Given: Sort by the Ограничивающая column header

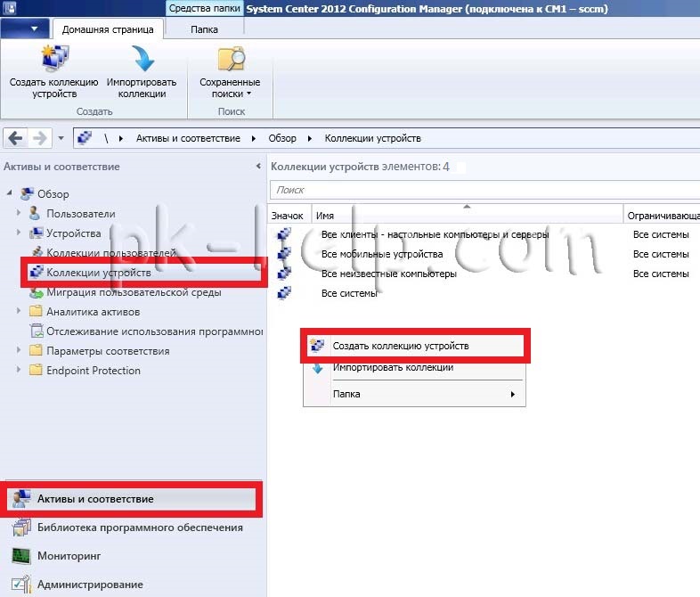Looking at the screenshot, I should 662,216.
